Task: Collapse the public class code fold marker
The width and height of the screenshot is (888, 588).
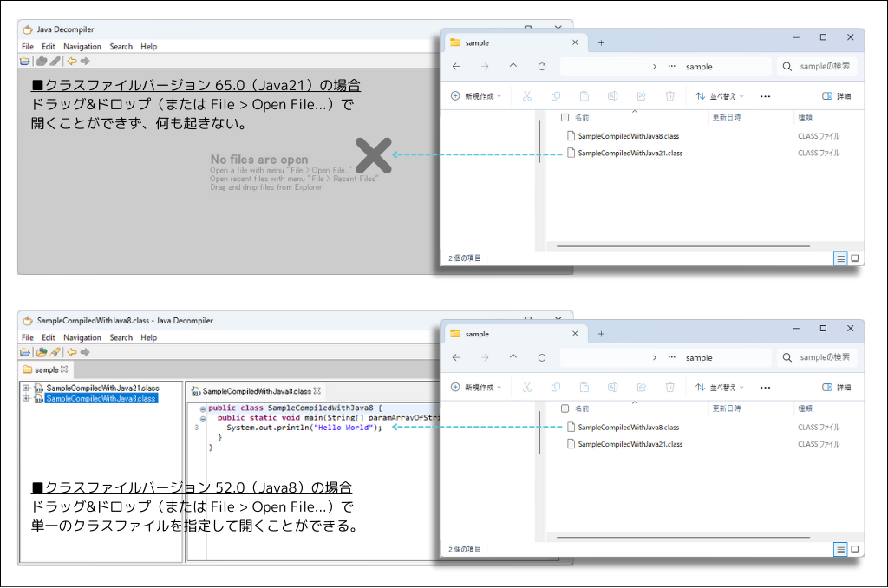Action: tap(202, 408)
